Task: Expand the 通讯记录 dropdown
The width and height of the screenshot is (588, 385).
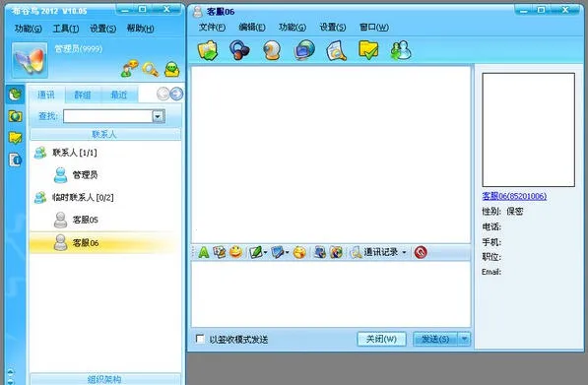Action: click(404, 252)
